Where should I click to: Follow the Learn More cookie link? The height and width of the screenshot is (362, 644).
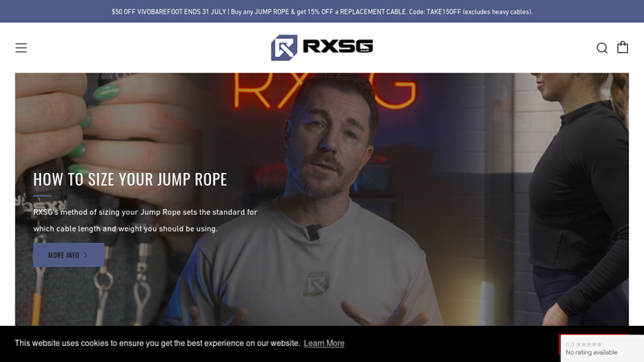tap(324, 343)
